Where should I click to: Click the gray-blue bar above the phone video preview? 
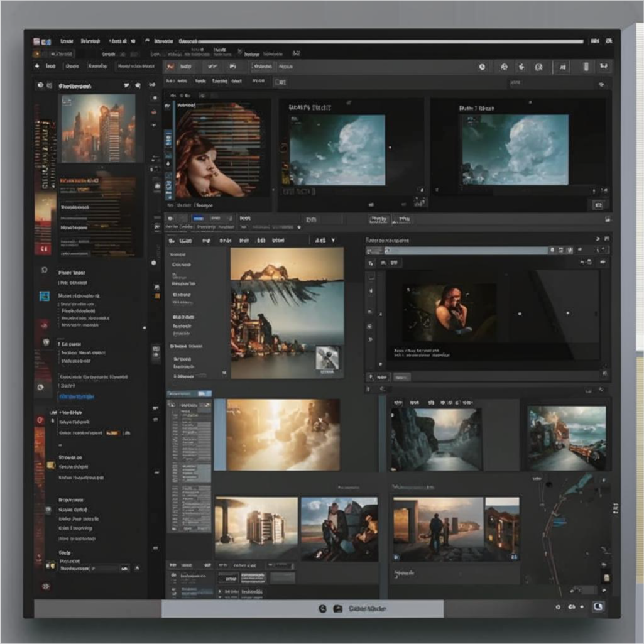click(466, 250)
